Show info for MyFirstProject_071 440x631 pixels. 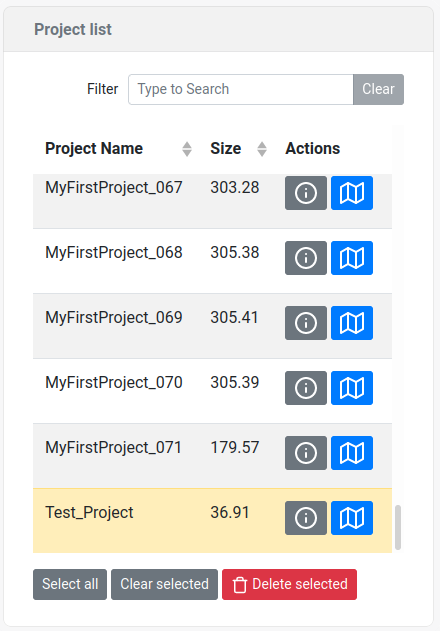tap(306, 453)
